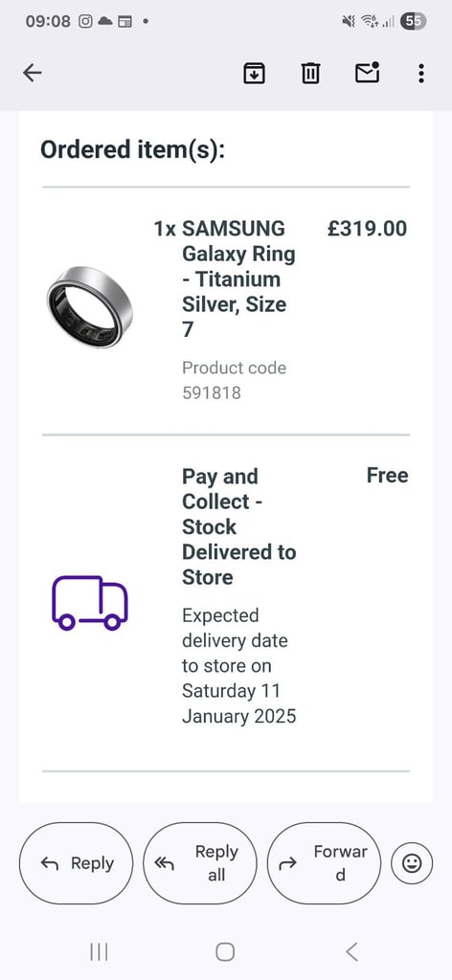Screen dimensions: 452x980
Task: Tap the Android back navigation chevron
Action: [x=352, y=952]
